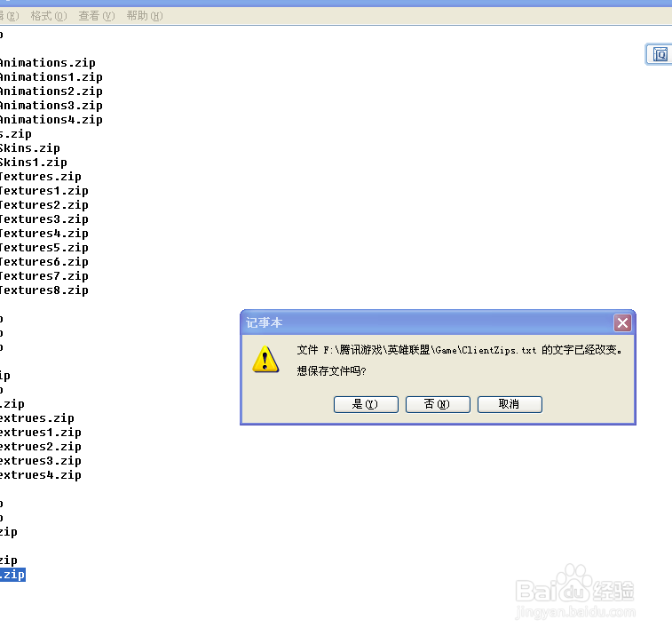Click the 否(N) button to discard changes
Screen dimensions: 672x636
point(438,404)
